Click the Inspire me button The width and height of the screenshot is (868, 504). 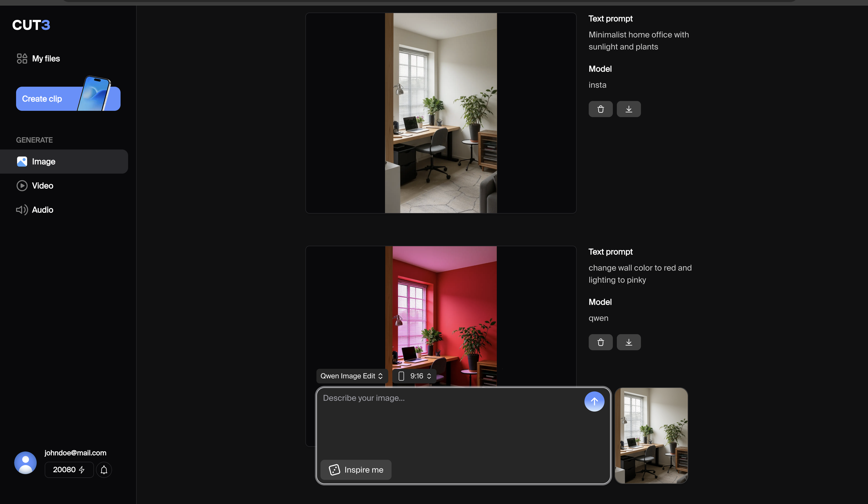click(x=356, y=470)
